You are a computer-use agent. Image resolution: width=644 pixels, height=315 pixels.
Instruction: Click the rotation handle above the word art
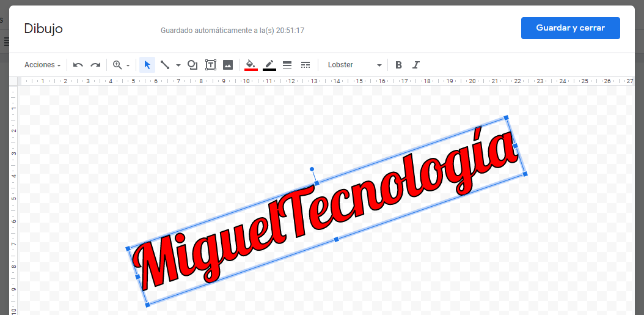(312, 169)
